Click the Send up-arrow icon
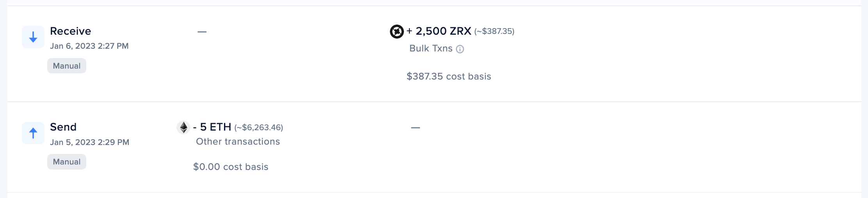868x198 pixels. click(33, 133)
